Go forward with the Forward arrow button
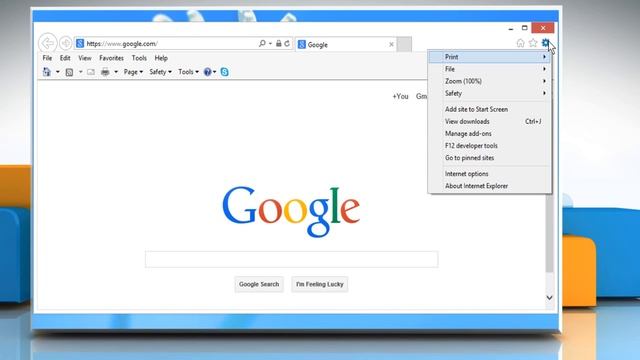This screenshot has width=640, height=360. pyautogui.click(x=65, y=43)
